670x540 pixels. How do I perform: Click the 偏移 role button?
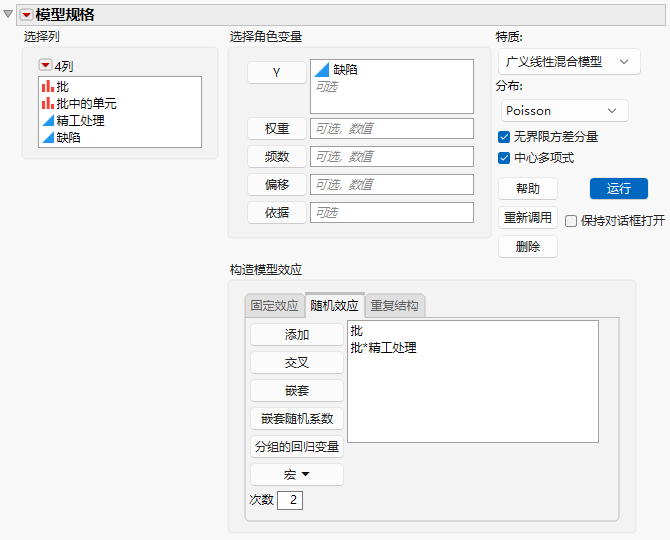point(277,185)
